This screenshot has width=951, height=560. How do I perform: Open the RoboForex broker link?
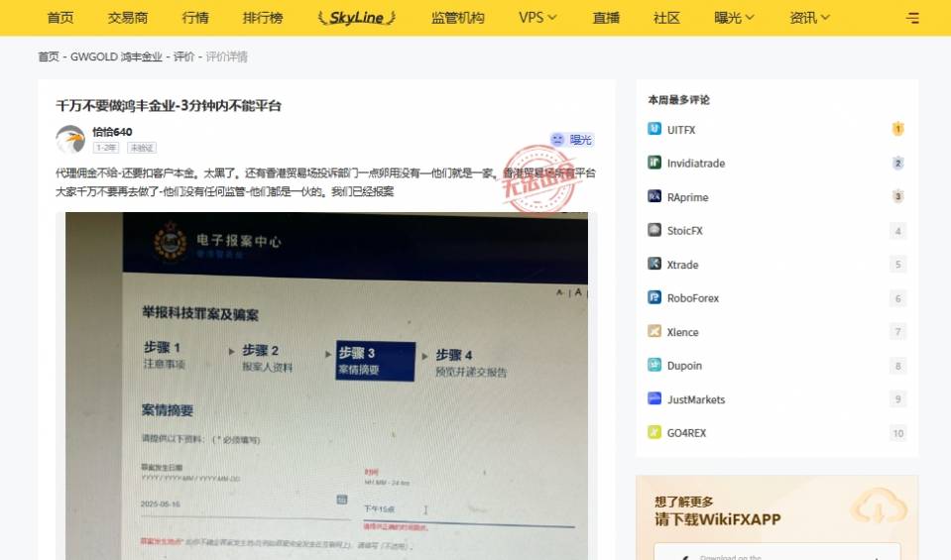click(693, 298)
